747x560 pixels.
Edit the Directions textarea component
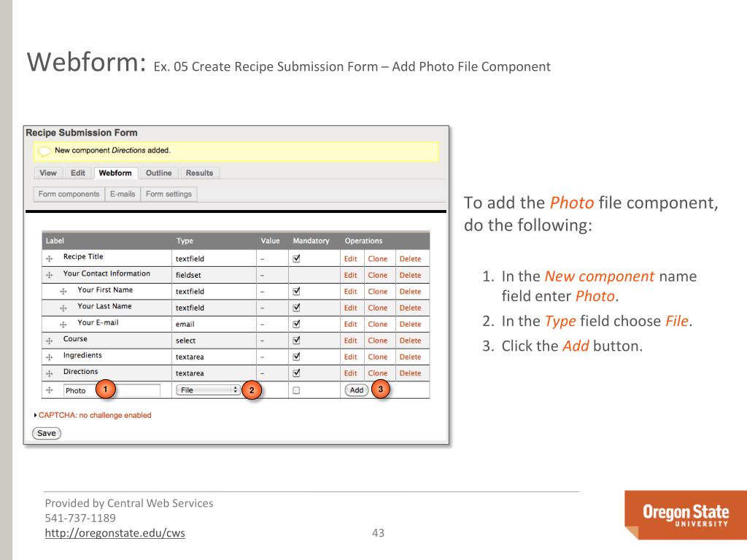tap(351, 373)
